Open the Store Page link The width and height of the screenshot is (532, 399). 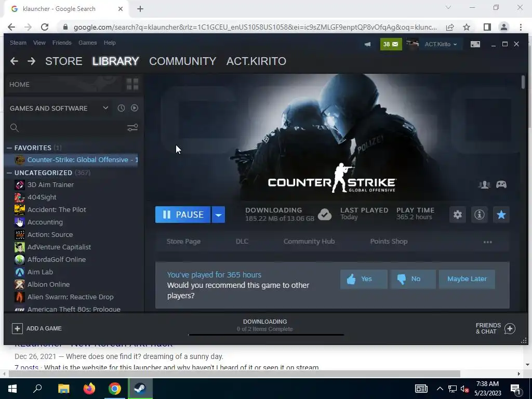[183, 241]
